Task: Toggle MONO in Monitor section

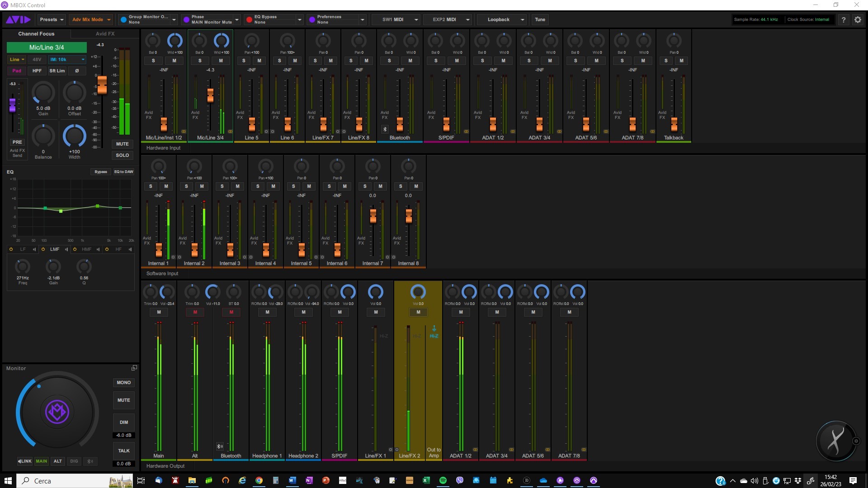Action: click(x=123, y=382)
